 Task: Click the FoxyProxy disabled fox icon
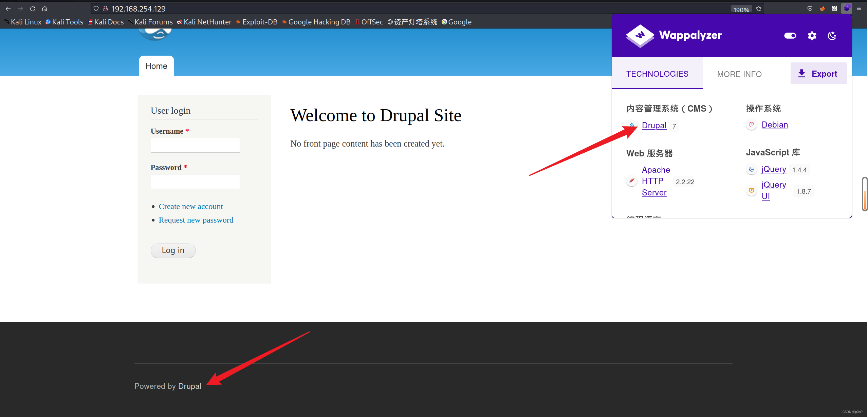[x=822, y=9]
